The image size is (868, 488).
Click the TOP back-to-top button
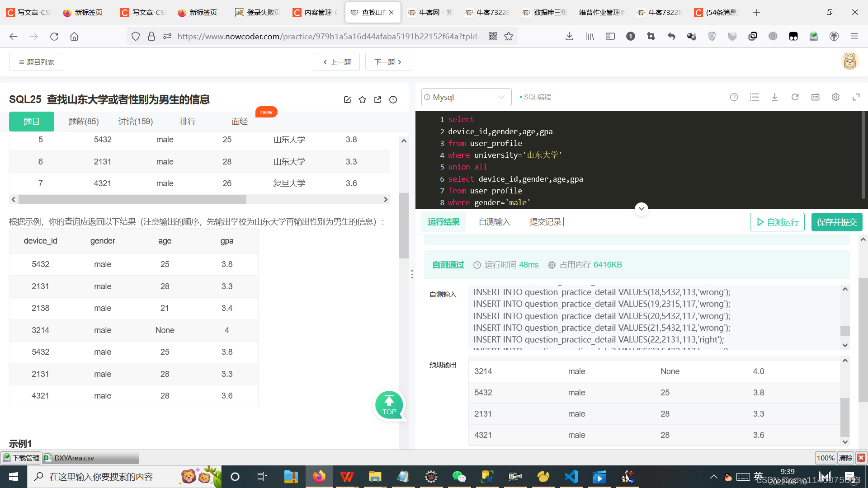coord(389,405)
